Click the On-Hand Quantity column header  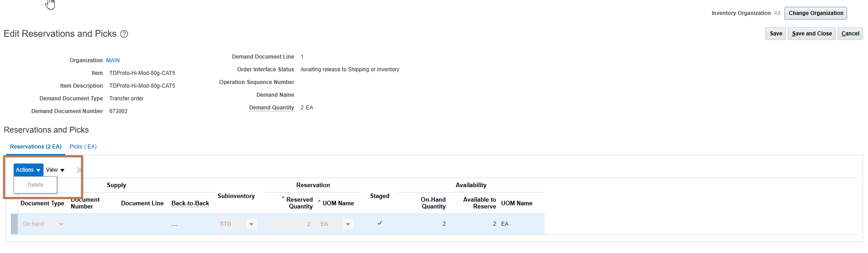tap(433, 203)
